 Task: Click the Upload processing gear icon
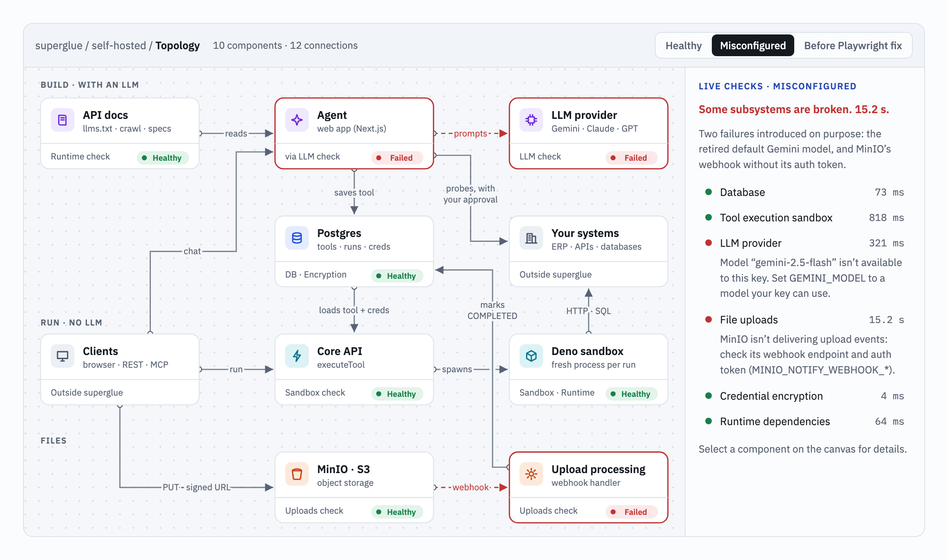[x=531, y=474]
